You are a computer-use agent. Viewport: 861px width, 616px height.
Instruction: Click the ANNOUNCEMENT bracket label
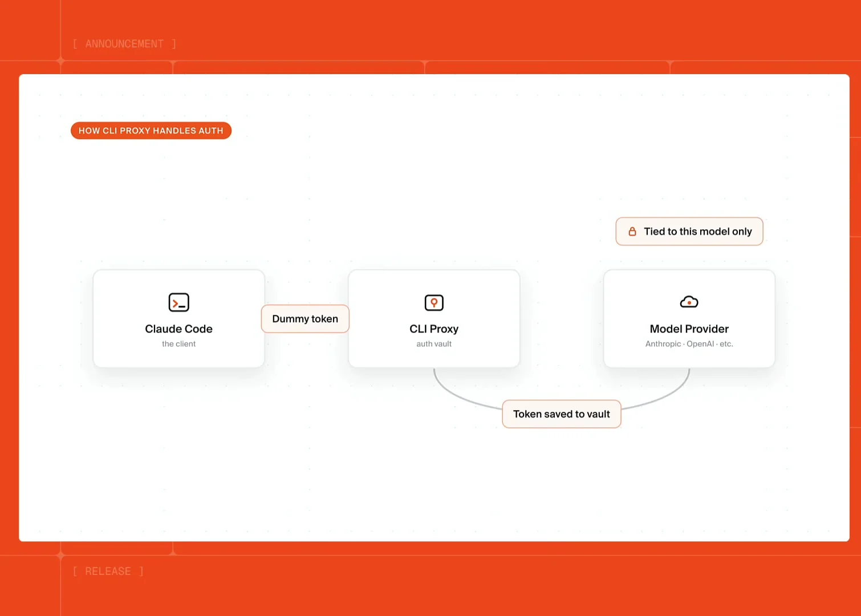click(124, 44)
